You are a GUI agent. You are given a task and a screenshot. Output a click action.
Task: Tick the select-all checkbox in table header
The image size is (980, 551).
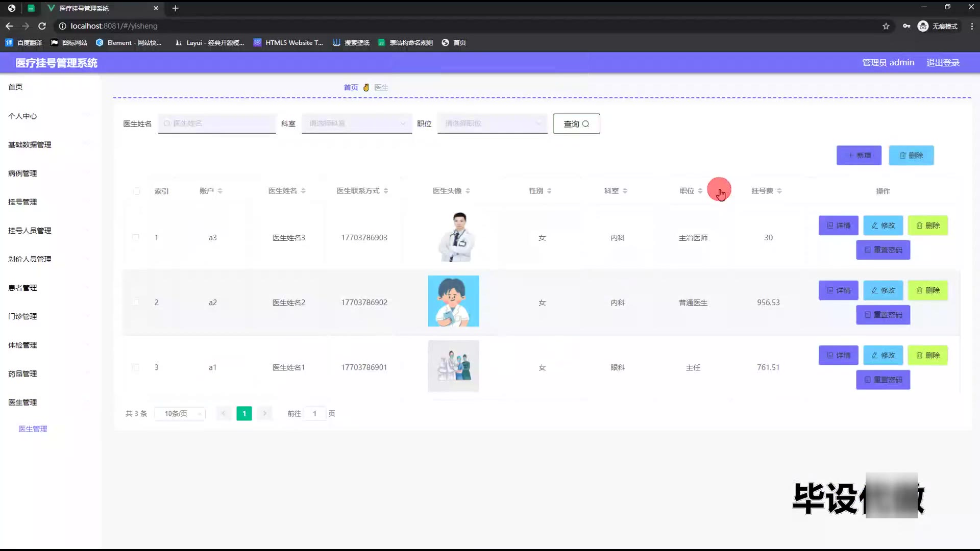[136, 191]
